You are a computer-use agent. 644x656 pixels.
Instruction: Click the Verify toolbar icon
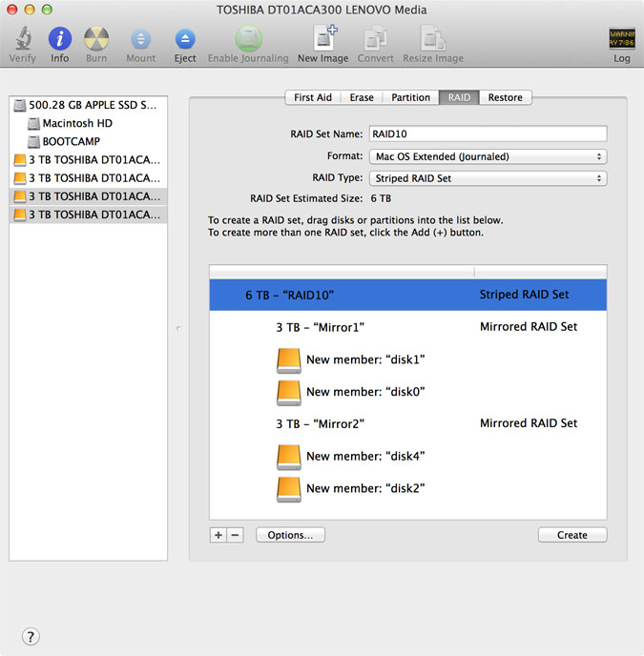(23, 40)
